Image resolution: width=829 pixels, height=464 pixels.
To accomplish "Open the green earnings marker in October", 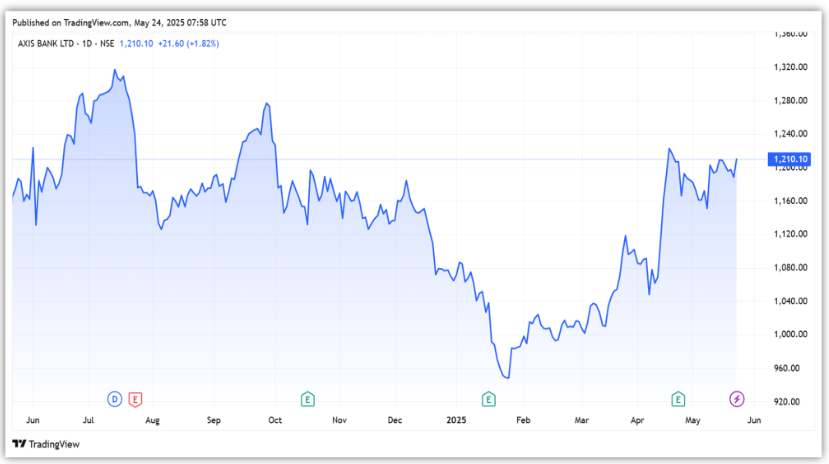I will pyautogui.click(x=308, y=399).
